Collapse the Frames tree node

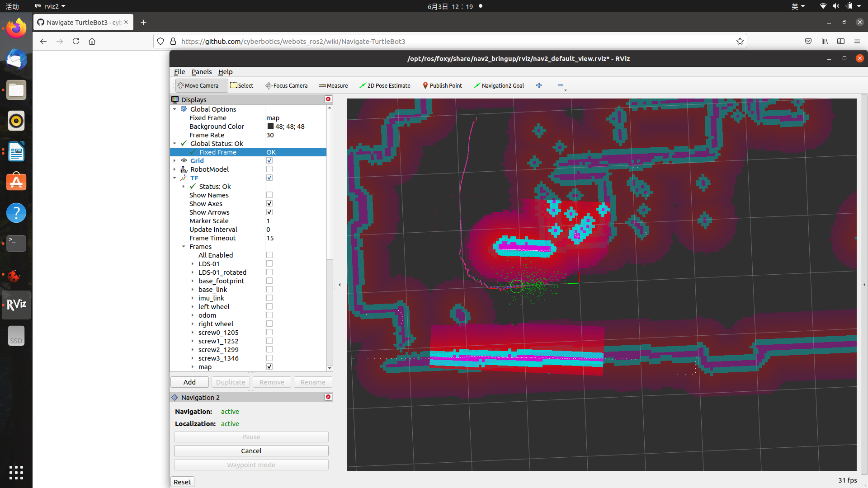pyautogui.click(x=184, y=247)
